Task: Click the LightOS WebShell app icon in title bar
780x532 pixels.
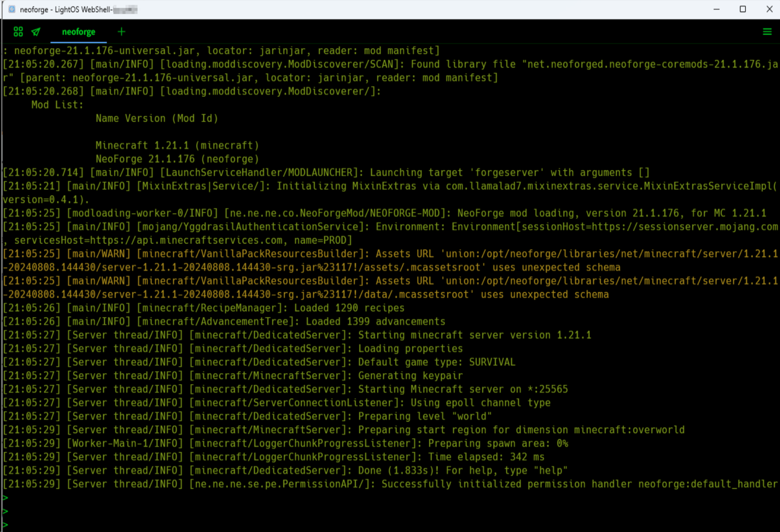Action: 12,9
